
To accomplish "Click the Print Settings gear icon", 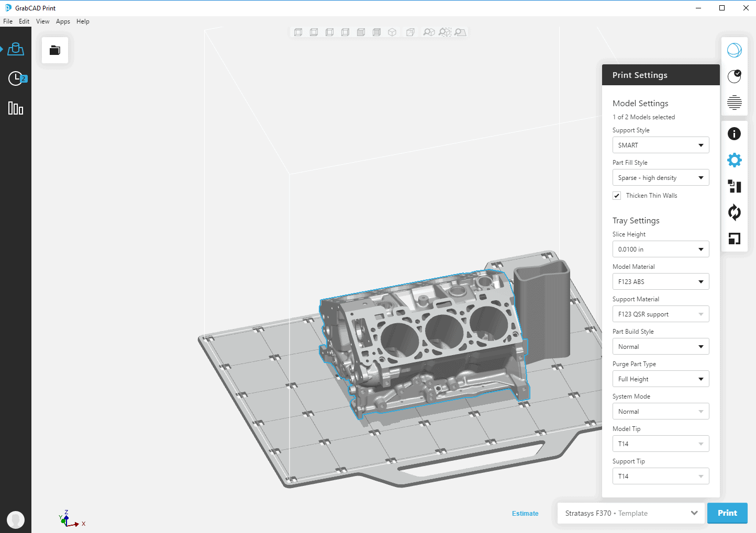I will click(735, 160).
